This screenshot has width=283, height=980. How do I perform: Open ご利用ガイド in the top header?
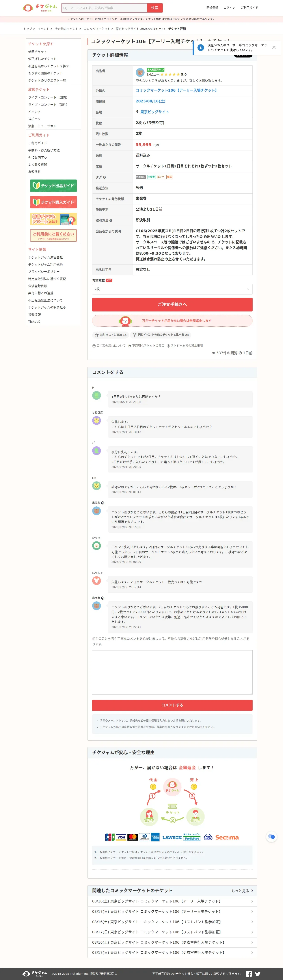click(x=249, y=8)
